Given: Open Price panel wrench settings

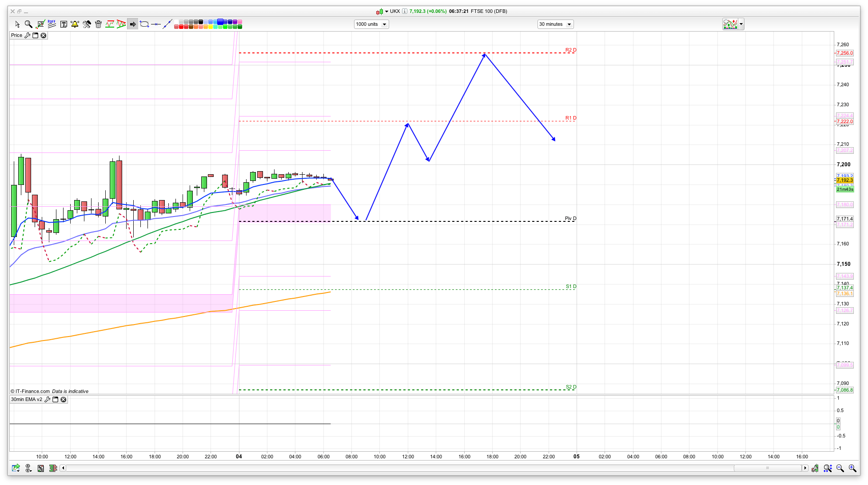Looking at the screenshot, I should coord(28,36).
